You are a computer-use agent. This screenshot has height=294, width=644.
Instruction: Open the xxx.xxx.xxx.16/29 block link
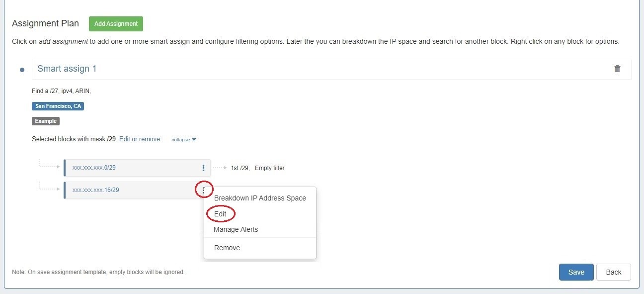pos(95,190)
